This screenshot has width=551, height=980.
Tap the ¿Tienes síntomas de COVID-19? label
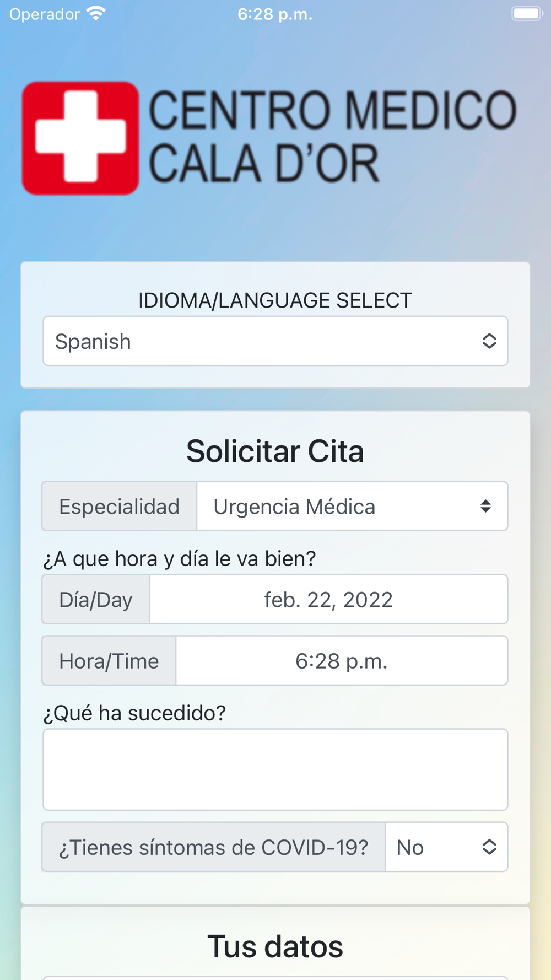(x=214, y=847)
